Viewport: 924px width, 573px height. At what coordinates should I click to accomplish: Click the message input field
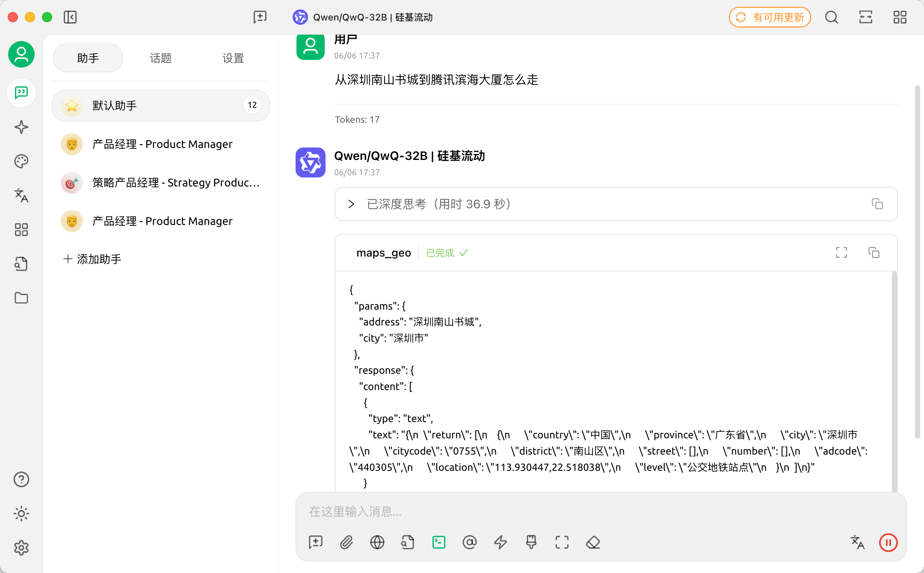[x=601, y=511]
